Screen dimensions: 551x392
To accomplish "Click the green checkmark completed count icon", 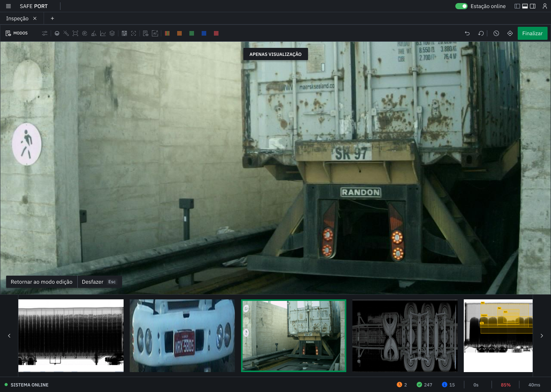I will tap(419, 385).
